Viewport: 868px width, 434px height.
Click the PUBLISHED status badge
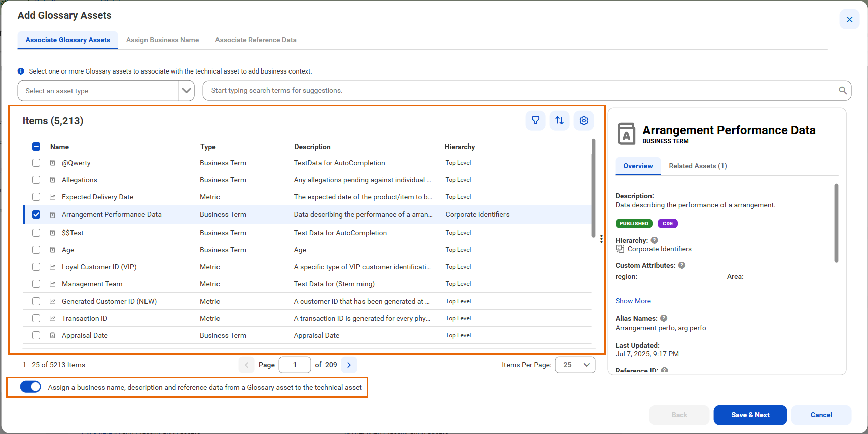click(x=634, y=224)
